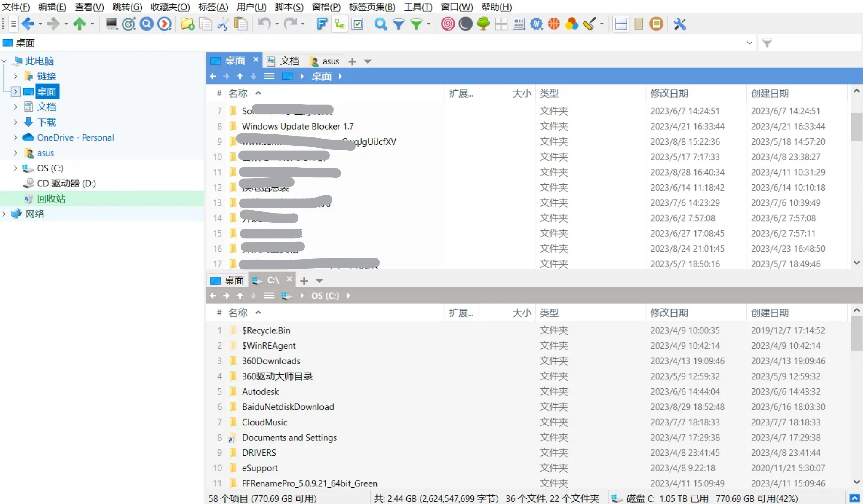Screen dimensions: 863x504
Task: Open Configuration with the wrench icon
Action: [x=679, y=24]
